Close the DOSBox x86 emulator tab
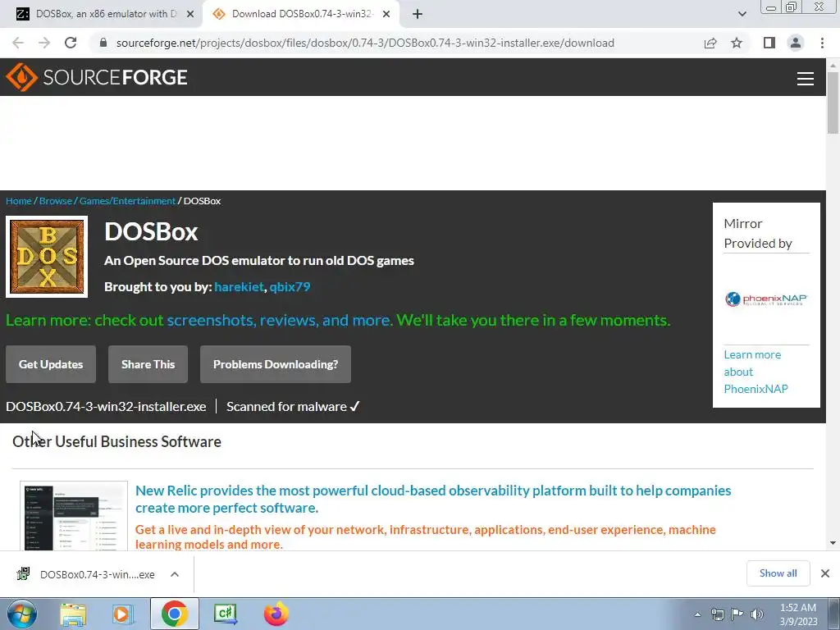 point(189,14)
